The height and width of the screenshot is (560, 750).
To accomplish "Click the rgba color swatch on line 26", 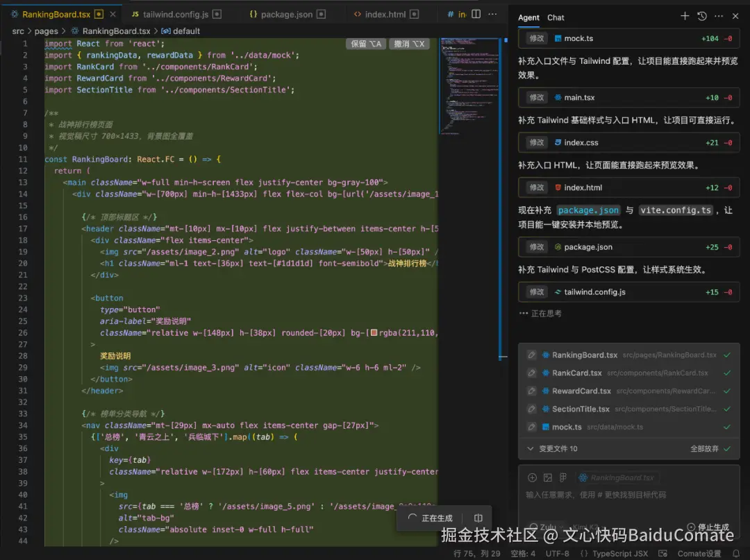I will tap(374, 332).
